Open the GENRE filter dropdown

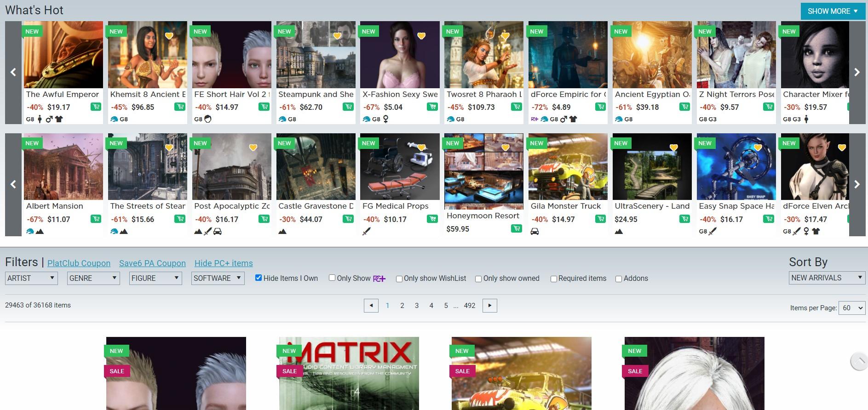[x=93, y=278]
